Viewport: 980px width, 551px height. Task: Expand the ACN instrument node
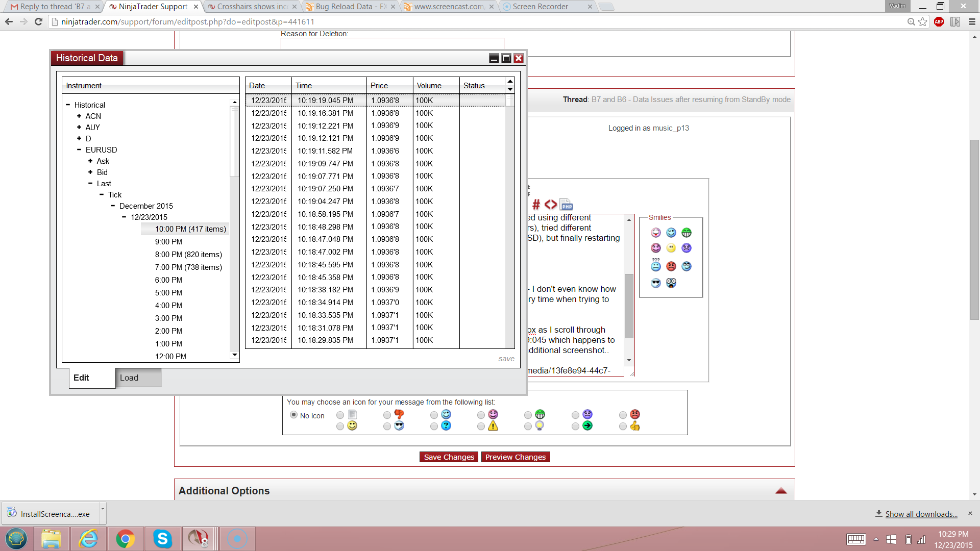(79, 116)
